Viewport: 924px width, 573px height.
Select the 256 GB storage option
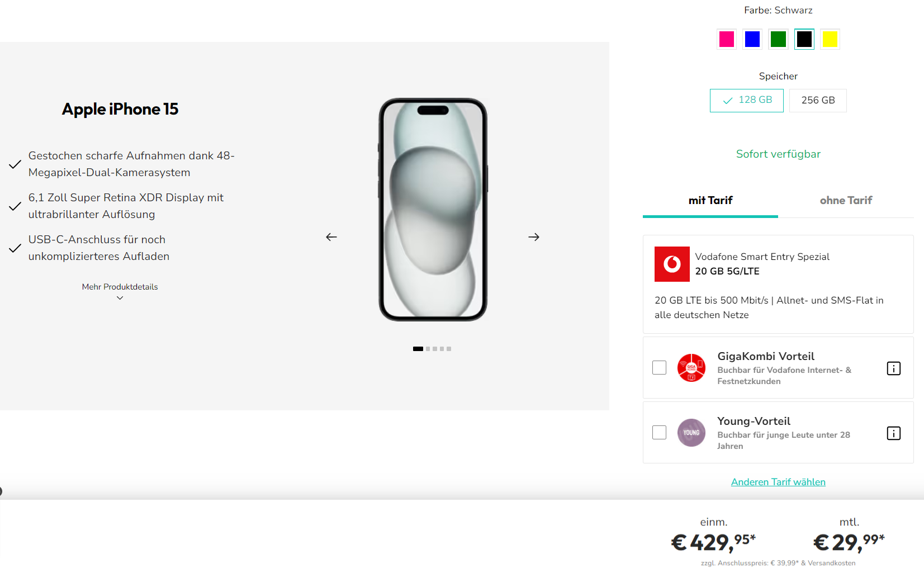[817, 100]
